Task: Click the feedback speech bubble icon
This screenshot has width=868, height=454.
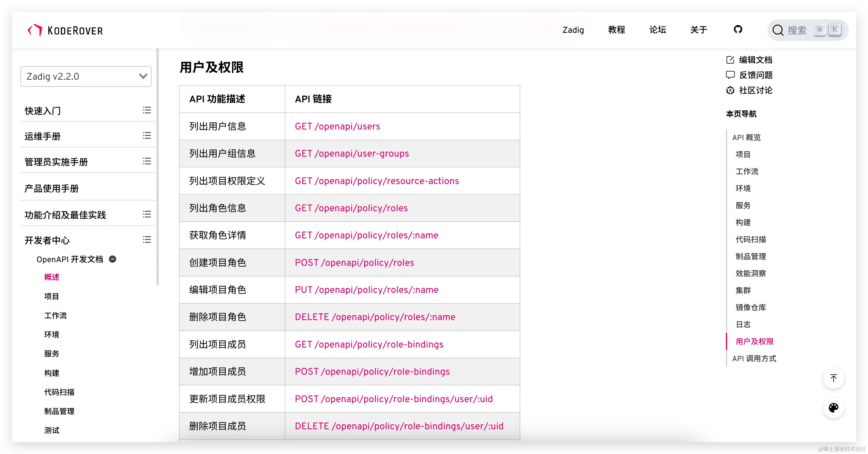Action: point(730,75)
